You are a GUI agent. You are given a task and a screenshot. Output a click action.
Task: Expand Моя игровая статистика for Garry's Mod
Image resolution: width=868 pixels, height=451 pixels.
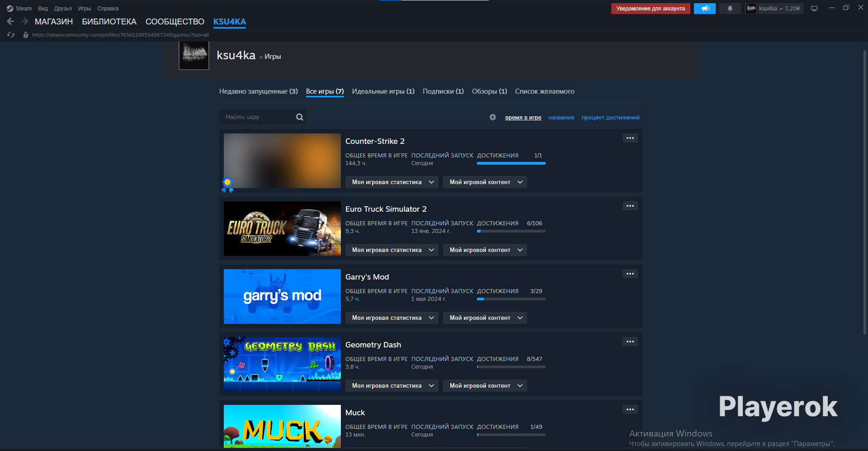392,318
